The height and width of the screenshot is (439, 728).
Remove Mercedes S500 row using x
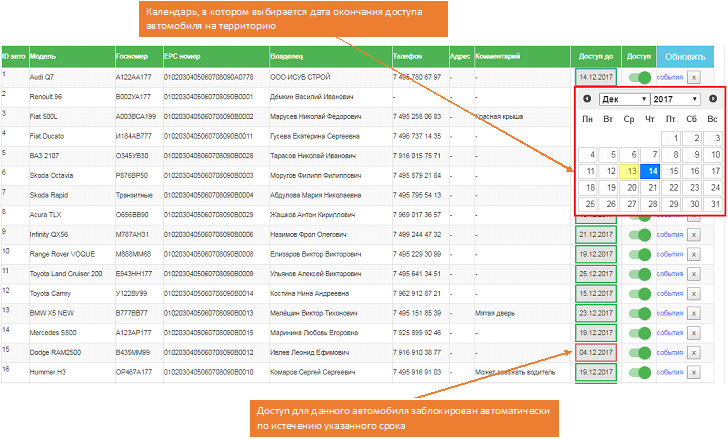pos(694,333)
